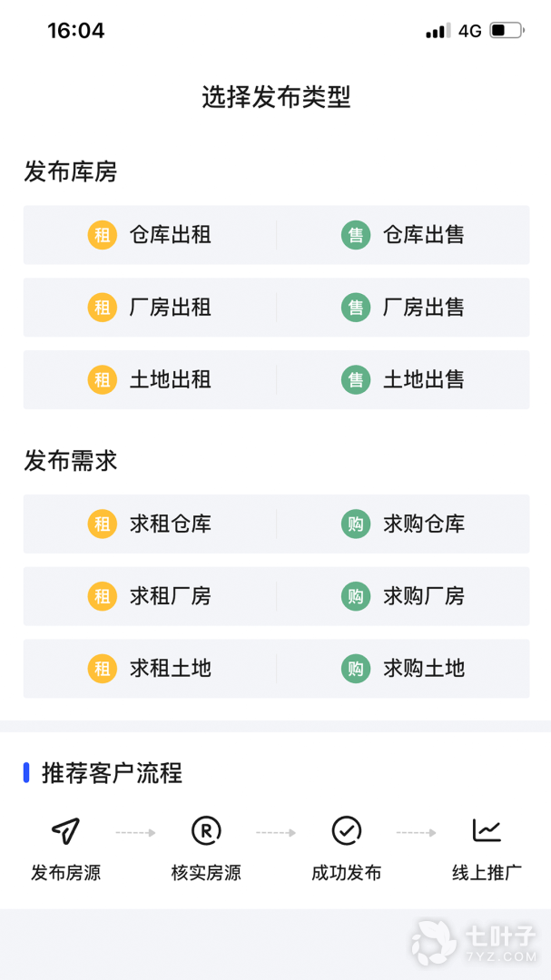Viewport: 551px width, 980px height.
Task: Select 厂房出售 publish option
Action: (423, 308)
